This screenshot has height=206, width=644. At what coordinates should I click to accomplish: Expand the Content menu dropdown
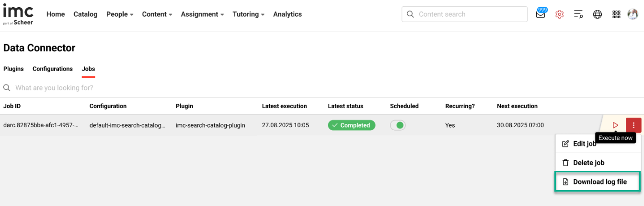coord(157,14)
